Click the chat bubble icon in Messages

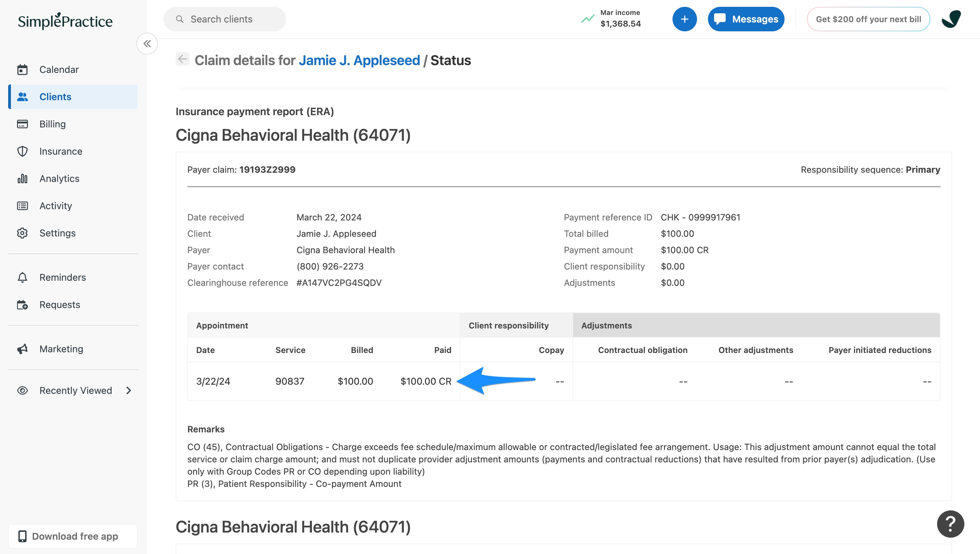(x=720, y=19)
